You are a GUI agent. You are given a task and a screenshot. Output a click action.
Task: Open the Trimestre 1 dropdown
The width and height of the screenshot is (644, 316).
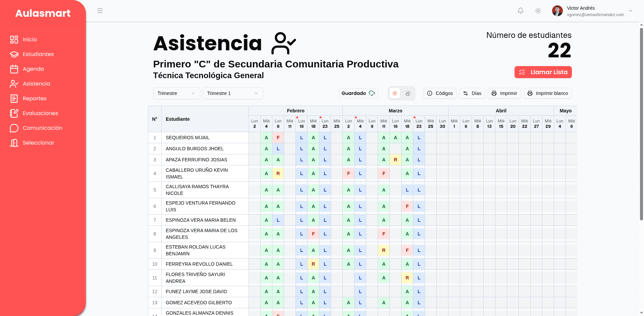(x=233, y=93)
